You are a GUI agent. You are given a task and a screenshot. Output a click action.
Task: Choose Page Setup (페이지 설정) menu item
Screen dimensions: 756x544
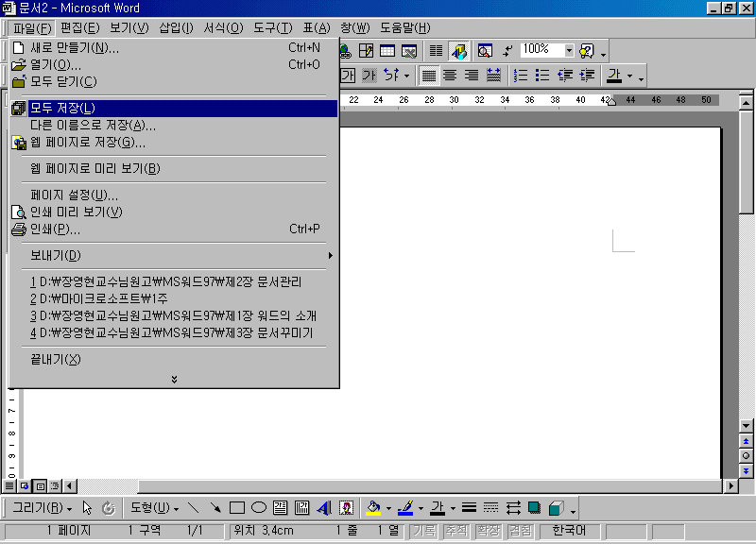click(174, 195)
